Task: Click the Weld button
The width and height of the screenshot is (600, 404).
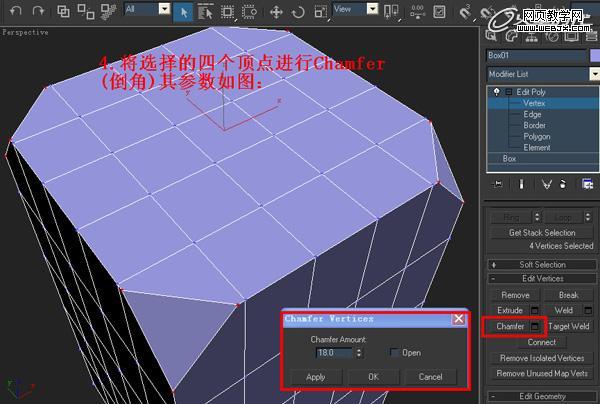Action: pos(563,310)
